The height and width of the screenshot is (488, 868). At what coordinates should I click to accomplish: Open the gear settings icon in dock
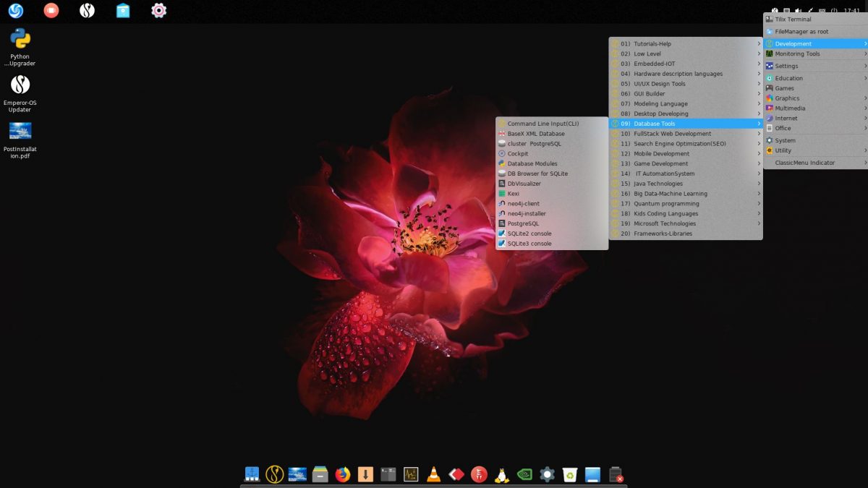click(547, 474)
